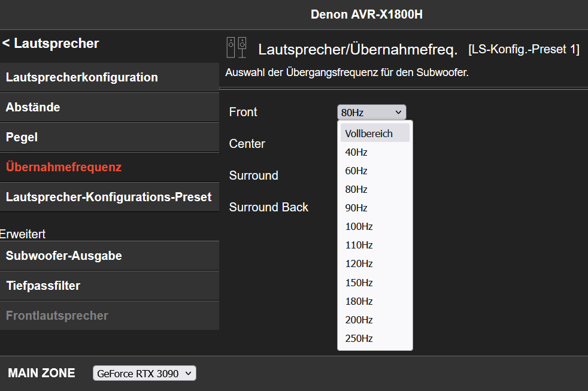Screen dimensions: 588x391
Task: Click the Auswahl der Übergangsfrequenz description text
Action: [347, 72]
